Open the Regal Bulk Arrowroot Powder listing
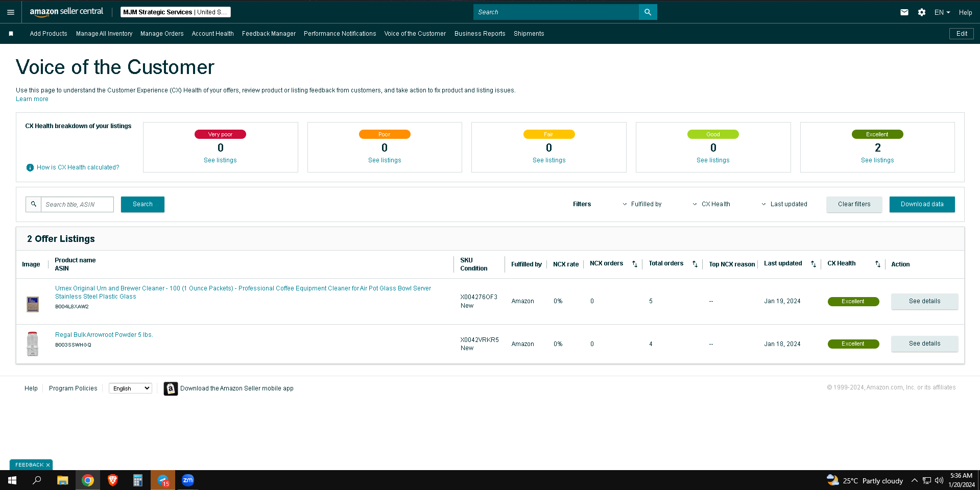This screenshot has width=980, height=490. (x=104, y=335)
